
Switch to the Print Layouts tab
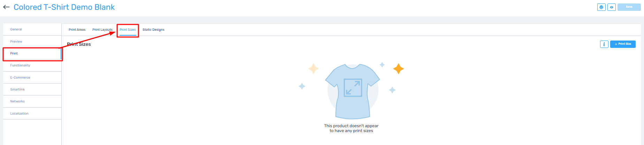[x=102, y=30]
